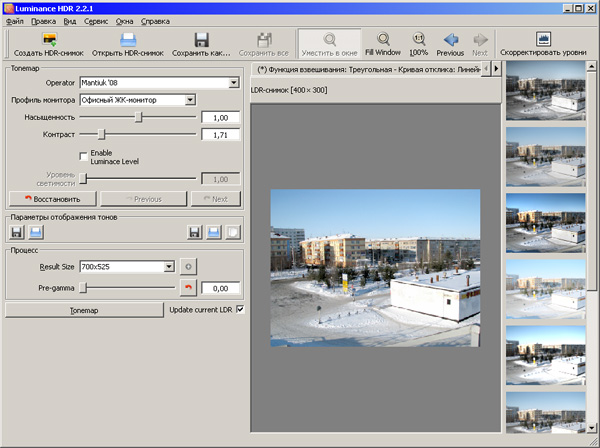Enable the Luminance Level checkbox
Viewport: 600px width, 448px height.
[x=84, y=154]
